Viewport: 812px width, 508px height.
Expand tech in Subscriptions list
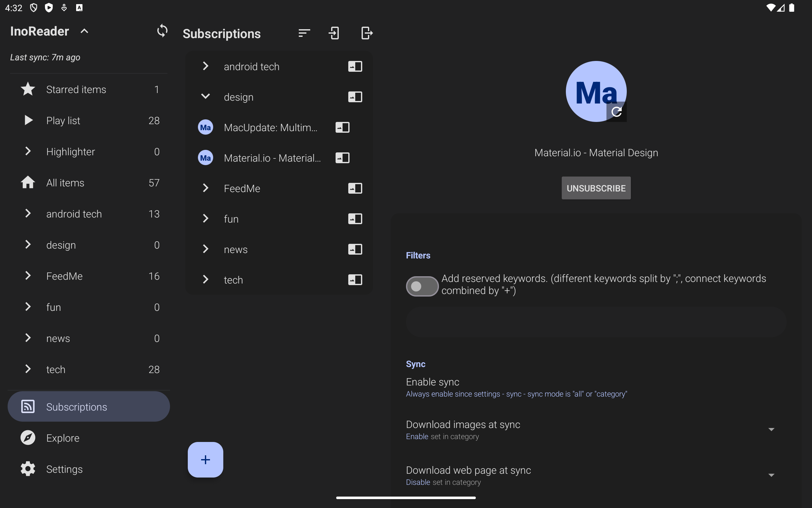coord(205,279)
